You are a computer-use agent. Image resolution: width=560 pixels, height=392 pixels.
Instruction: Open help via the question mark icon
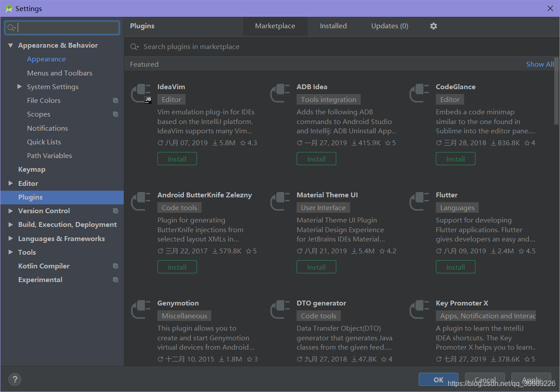15,379
